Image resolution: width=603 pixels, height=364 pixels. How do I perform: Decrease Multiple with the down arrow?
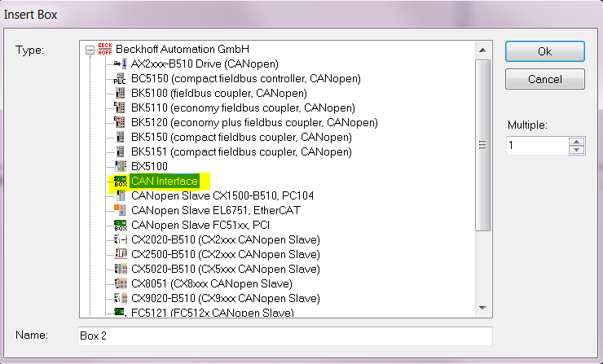[x=576, y=150]
